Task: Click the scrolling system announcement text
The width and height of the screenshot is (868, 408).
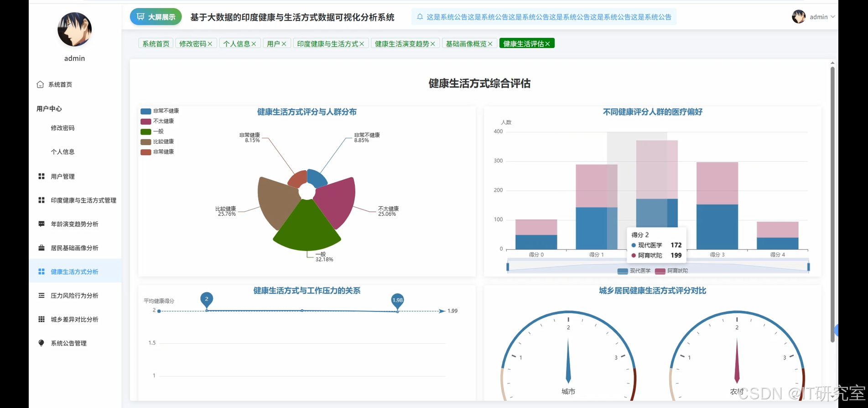Action: (549, 17)
